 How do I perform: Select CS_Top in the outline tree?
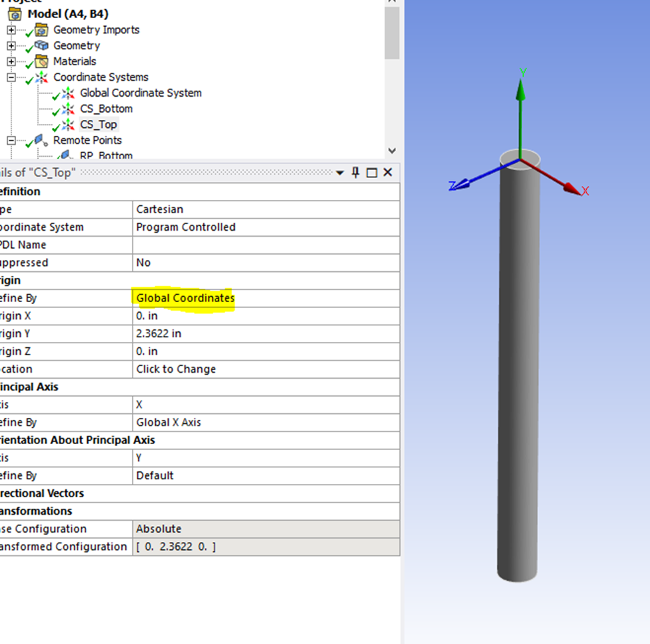[x=99, y=124]
